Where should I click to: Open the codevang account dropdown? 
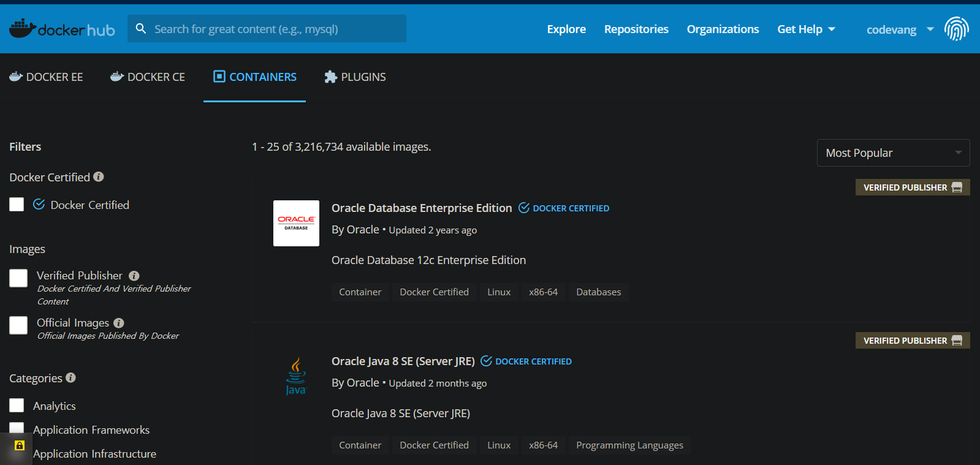(x=900, y=29)
